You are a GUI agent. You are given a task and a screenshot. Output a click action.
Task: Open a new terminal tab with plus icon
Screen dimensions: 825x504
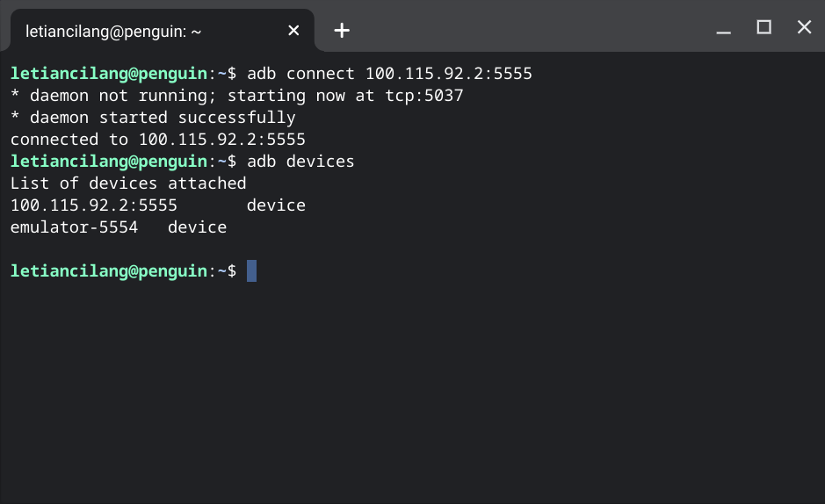342,31
